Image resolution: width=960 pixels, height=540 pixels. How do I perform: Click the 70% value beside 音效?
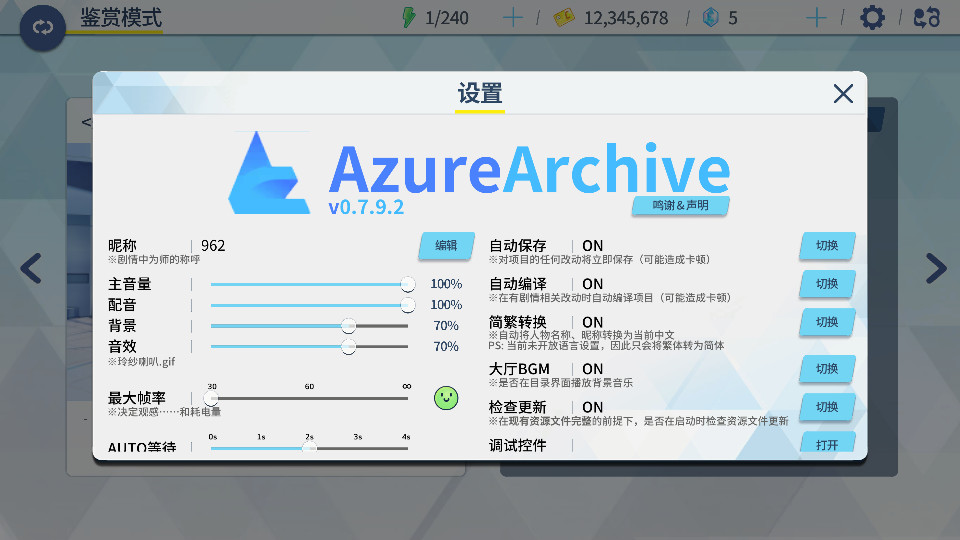[x=446, y=347]
